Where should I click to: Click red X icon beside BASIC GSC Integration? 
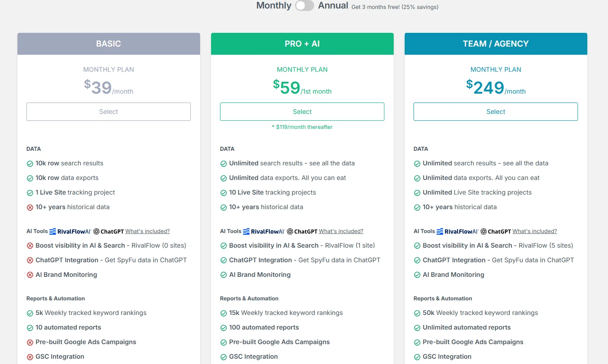(30, 357)
